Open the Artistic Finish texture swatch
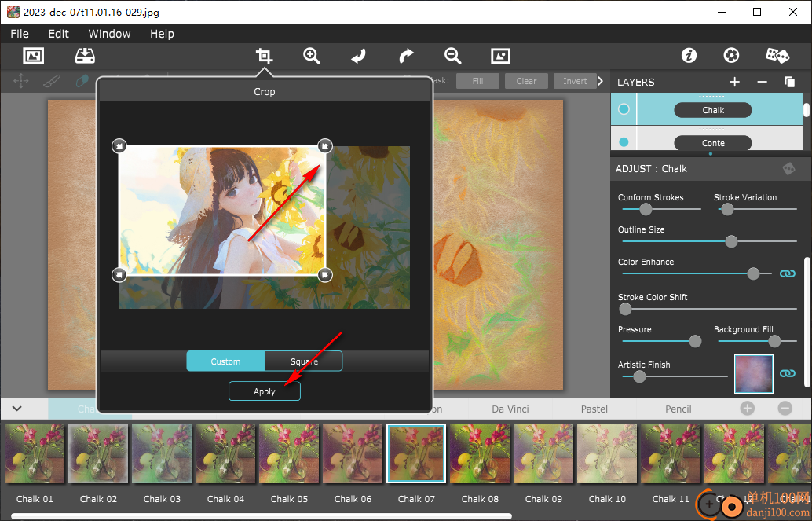Screen dimensions: 812x521 pyautogui.click(x=753, y=374)
